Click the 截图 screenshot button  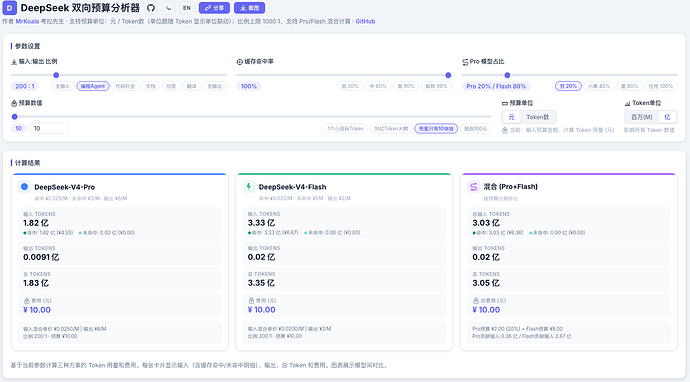click(x=250, y=8)
